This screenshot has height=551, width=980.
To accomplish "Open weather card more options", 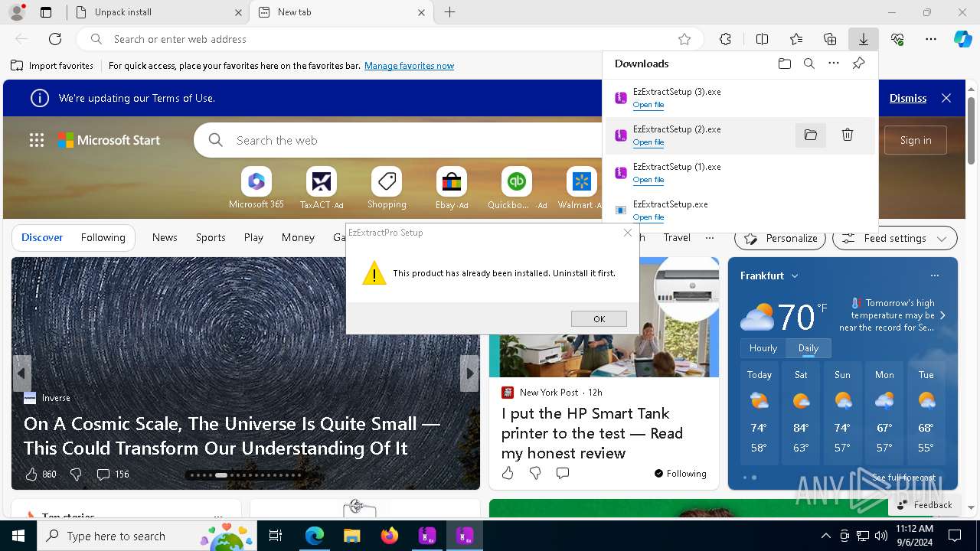I will [x=934, y=275].
